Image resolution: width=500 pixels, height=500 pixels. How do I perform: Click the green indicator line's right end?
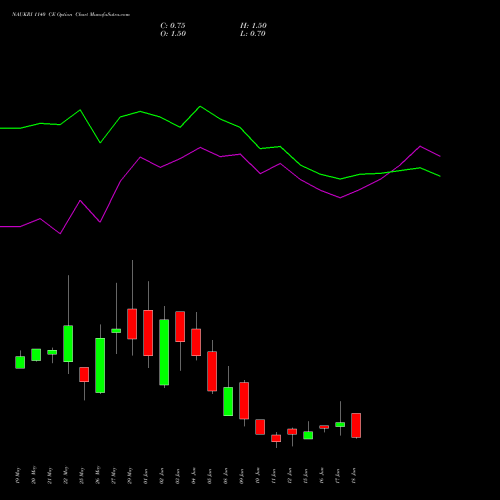pyautogui.click(x=439, y=176)
